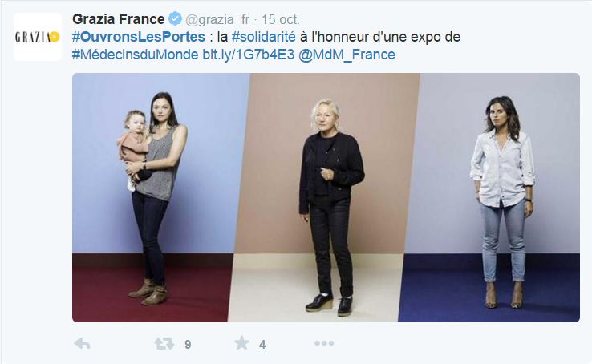Favorite the tweet with the star icon

(x=241, y=343)
